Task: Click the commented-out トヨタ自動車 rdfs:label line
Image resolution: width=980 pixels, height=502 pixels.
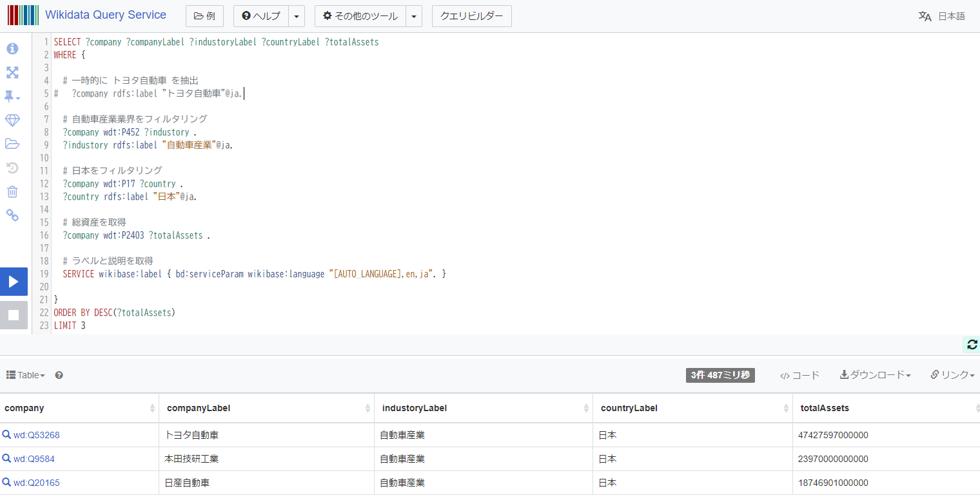Action: click(148, 93)
